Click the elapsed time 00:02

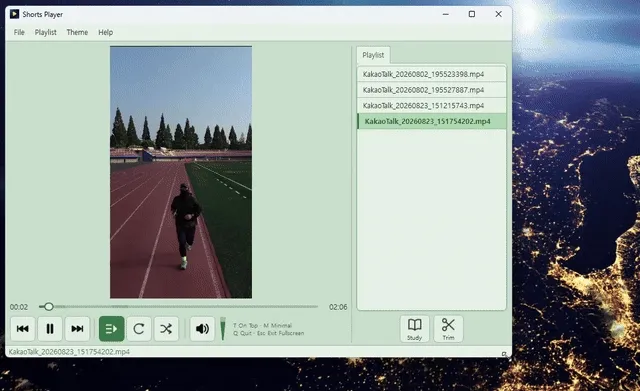tap(19, 307)
